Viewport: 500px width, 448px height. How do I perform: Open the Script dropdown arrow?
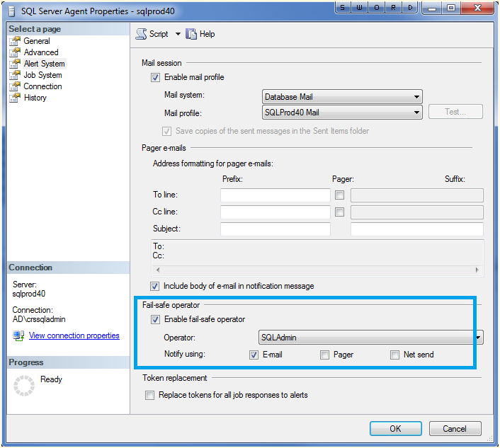178,34
